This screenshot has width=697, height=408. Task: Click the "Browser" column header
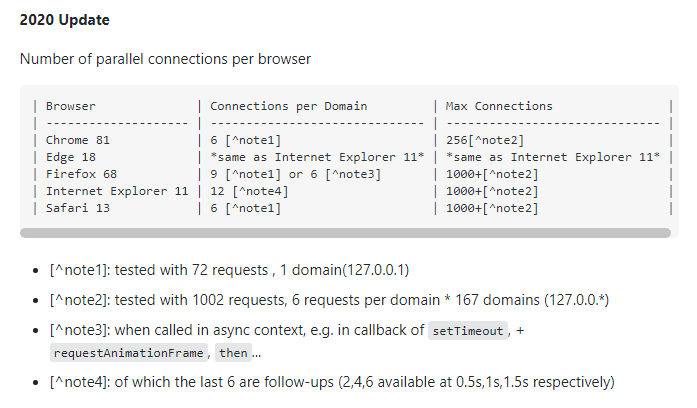click(71, 106)
